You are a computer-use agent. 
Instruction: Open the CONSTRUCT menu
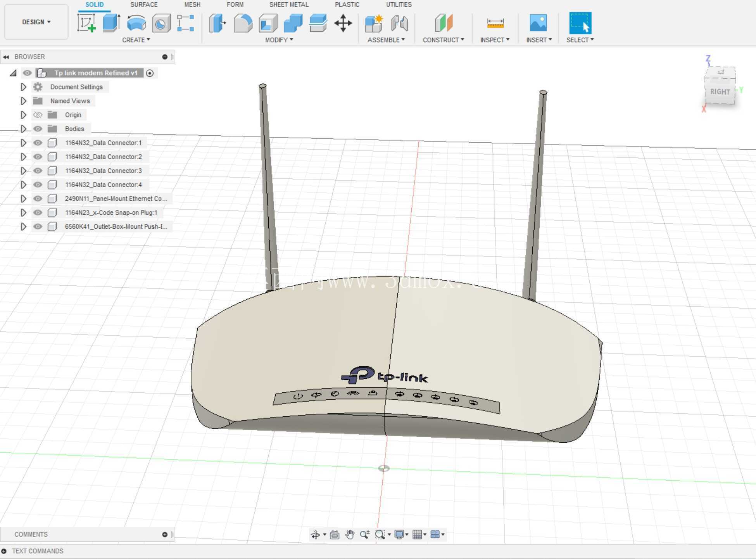[444, 40]
